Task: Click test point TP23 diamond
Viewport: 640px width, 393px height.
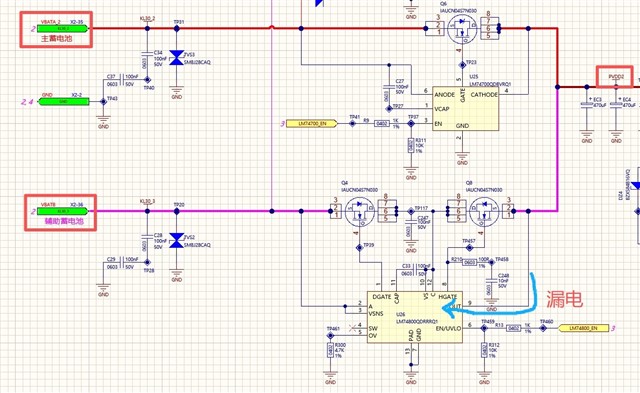Action: click(x=462, y=65)
